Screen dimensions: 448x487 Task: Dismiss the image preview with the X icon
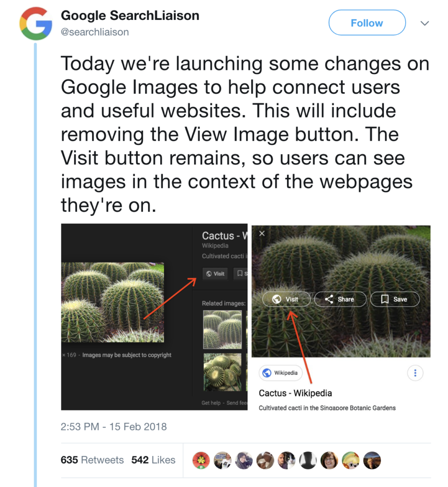coord(262,234)
